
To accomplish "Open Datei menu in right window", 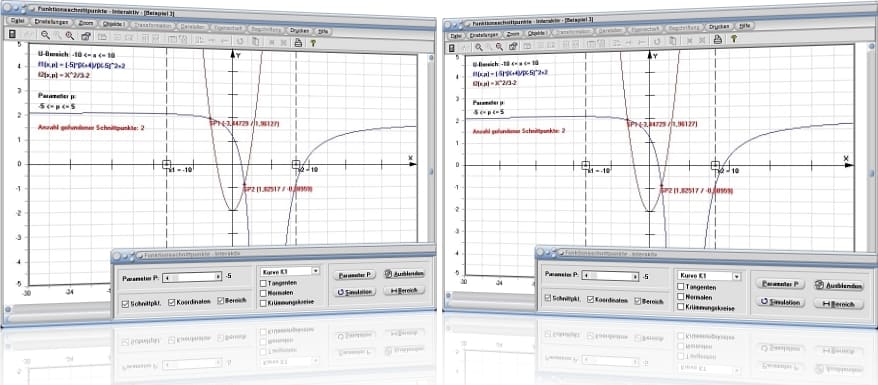I will click(456, 36).
